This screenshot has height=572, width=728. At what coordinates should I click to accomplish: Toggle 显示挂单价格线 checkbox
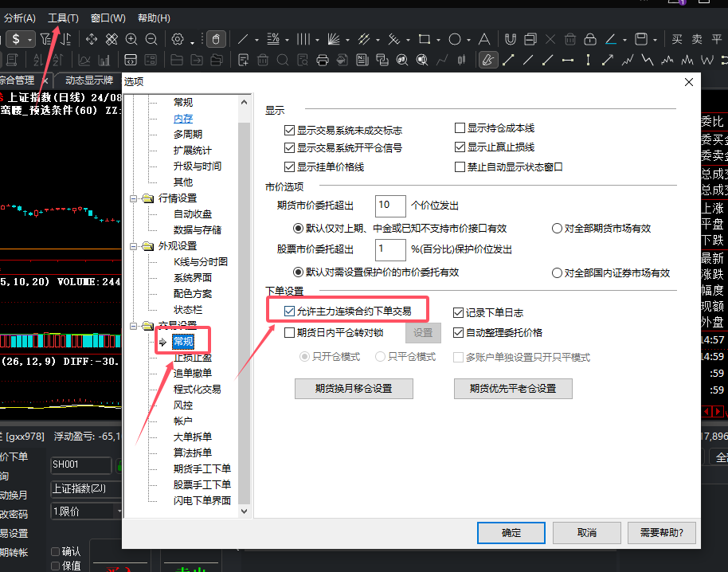tap(290, 167)
